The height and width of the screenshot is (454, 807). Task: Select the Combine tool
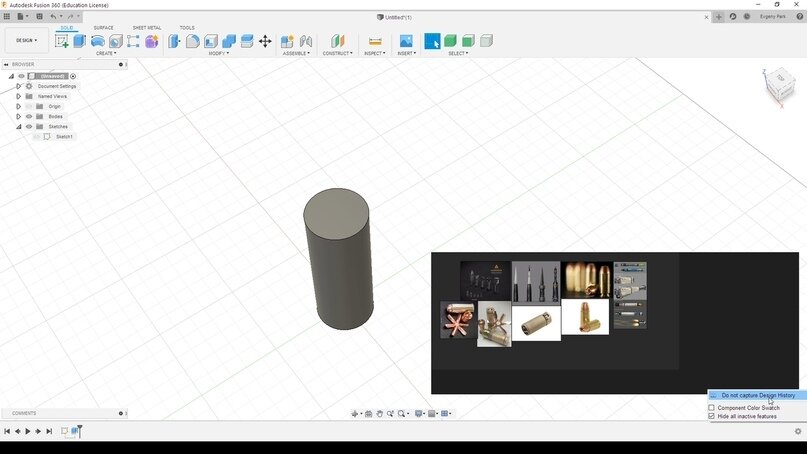[x=229, y=41]
